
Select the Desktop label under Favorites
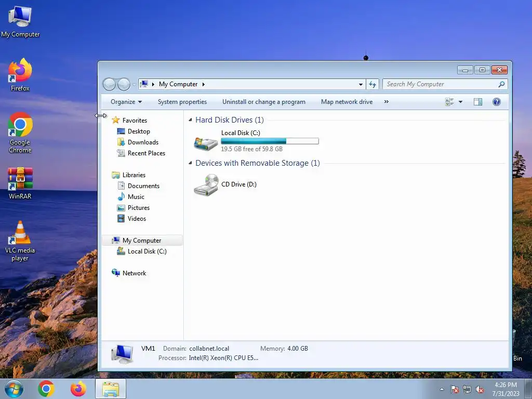pos(139,131)
